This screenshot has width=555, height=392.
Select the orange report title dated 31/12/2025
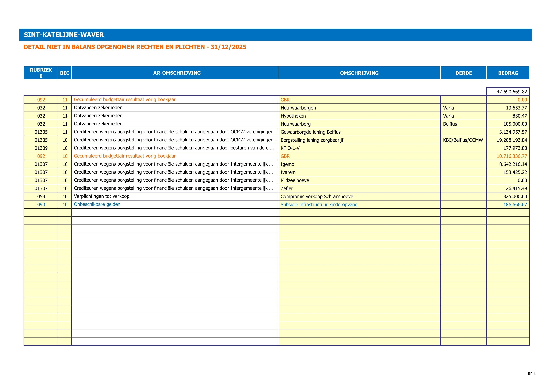(x=135, y=47)
